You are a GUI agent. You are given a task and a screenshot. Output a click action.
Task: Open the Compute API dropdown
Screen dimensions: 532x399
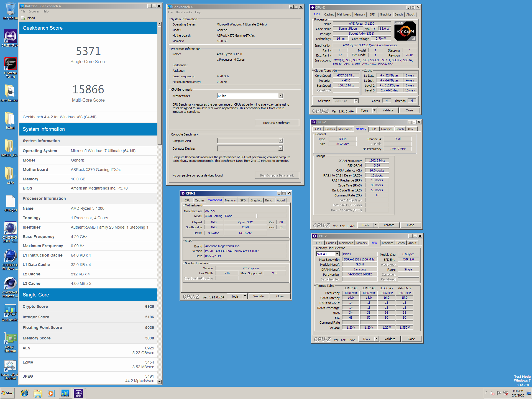(x=280, y=140)
